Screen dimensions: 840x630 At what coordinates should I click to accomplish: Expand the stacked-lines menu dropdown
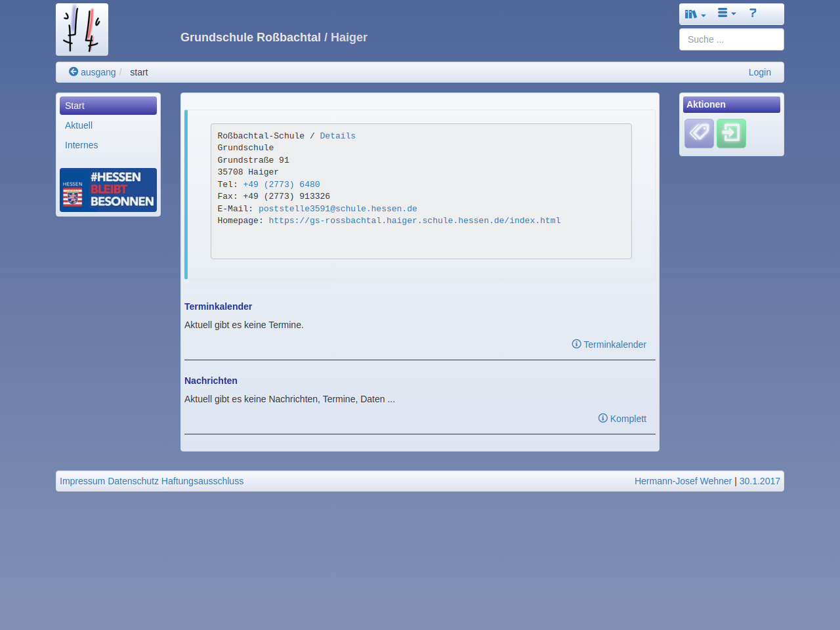(x=726, y=13)
